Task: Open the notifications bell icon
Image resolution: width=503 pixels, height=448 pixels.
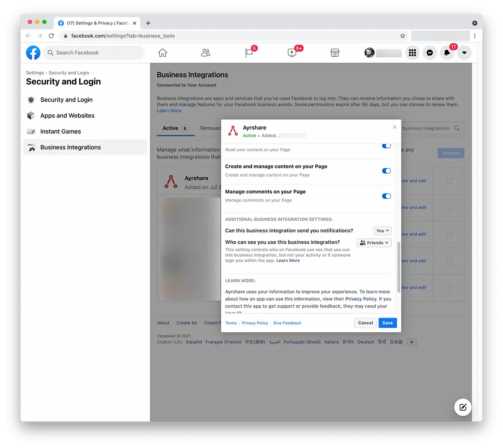Action: [447, 53]
